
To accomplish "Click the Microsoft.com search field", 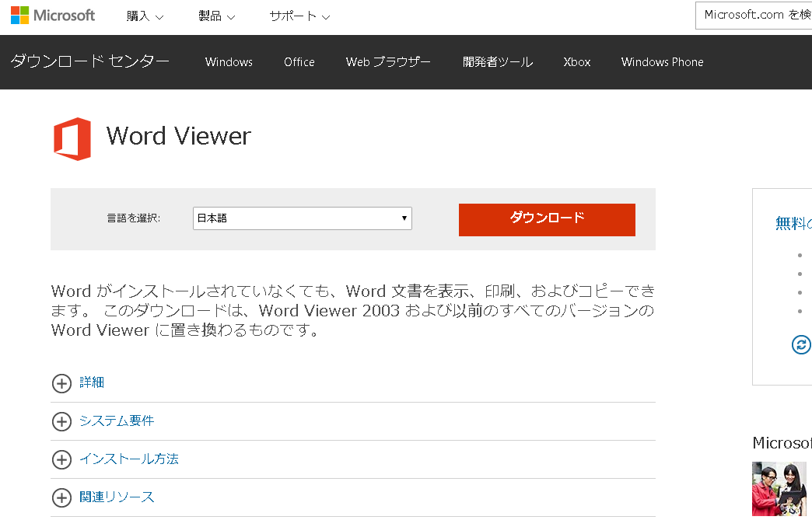I will pyautogui.click(x=758, y=15).
